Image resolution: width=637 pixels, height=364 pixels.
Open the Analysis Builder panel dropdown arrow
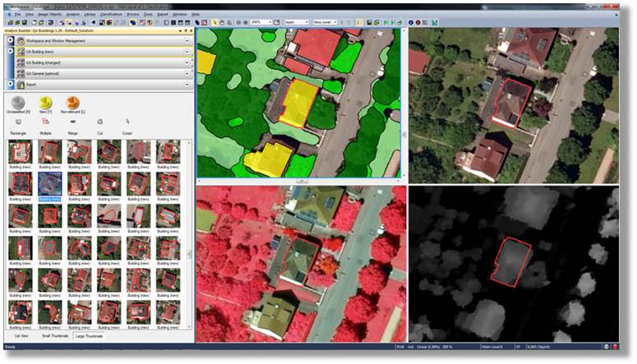coord(180,30)
